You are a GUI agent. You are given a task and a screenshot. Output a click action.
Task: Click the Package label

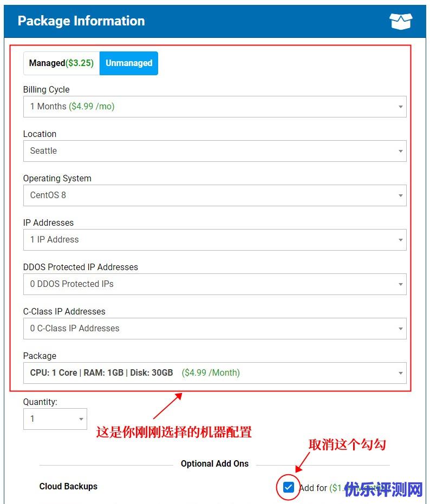click(40, 356)
